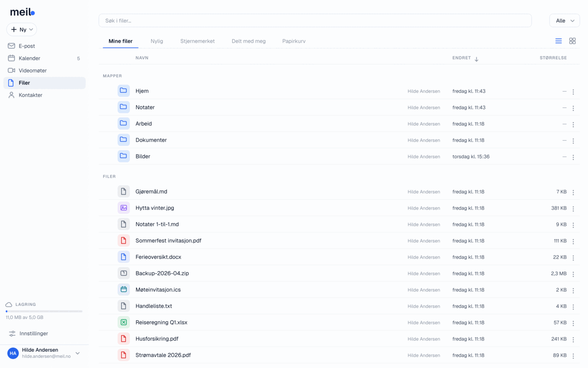The height and width of the screenshot is (368, 588).
Task: Click the torsdag kl. 15:36 date for Bilder
Action: pyautogui.click(x=471, y=157)
